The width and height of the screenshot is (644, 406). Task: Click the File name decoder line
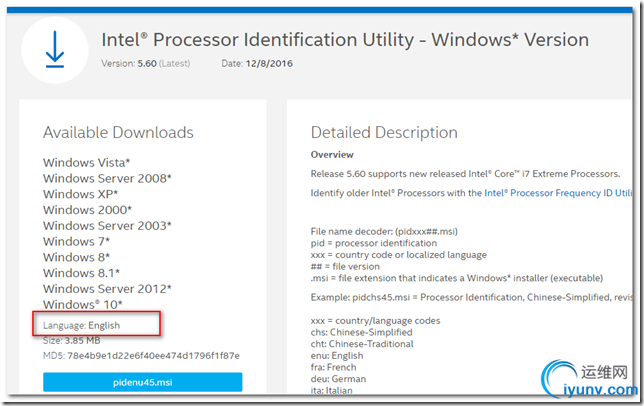click(384, 232)
